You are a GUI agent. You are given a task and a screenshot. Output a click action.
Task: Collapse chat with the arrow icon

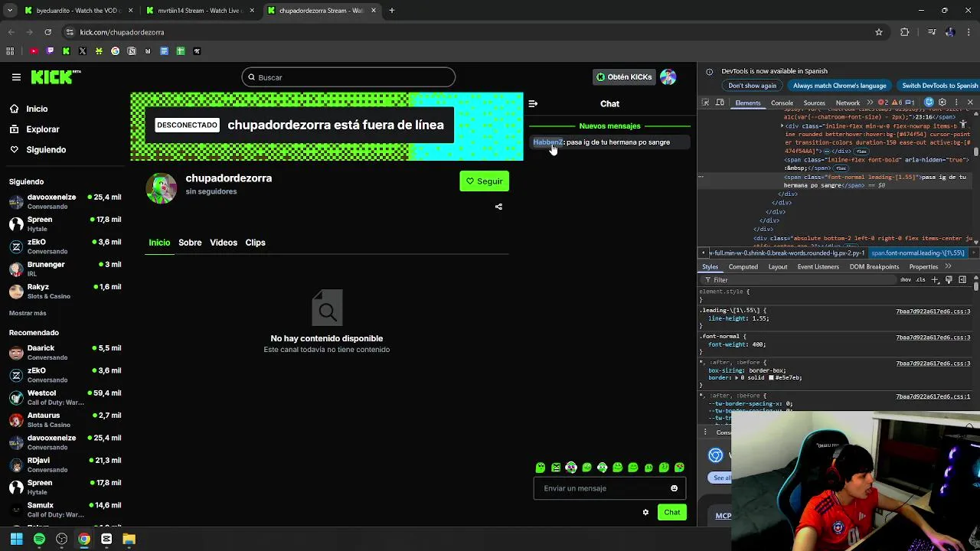[533, 104]
